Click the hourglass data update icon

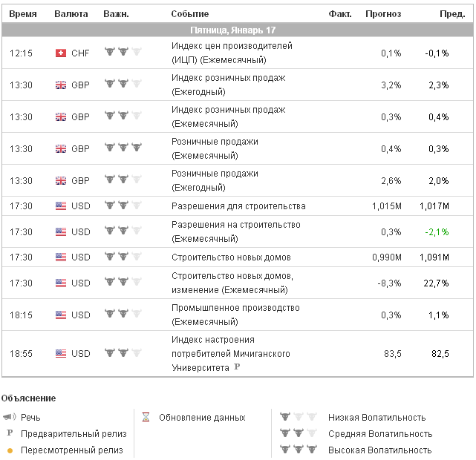tap(146, 417)
